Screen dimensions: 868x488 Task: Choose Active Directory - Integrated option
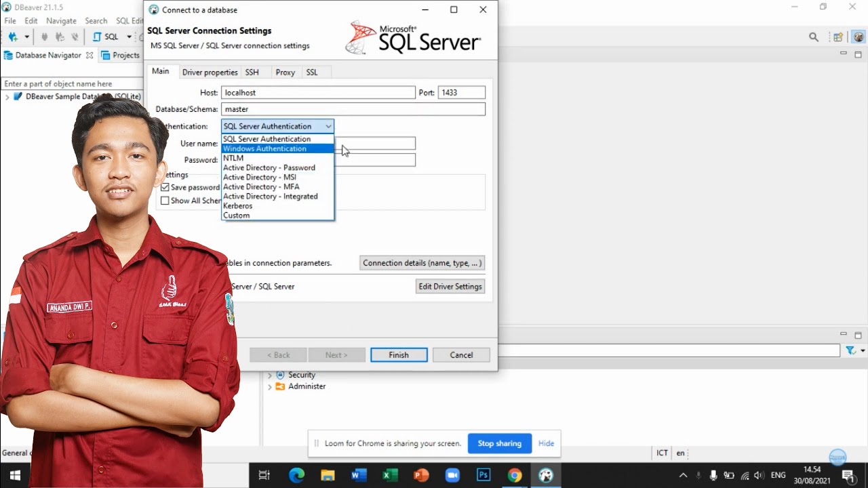278,196
